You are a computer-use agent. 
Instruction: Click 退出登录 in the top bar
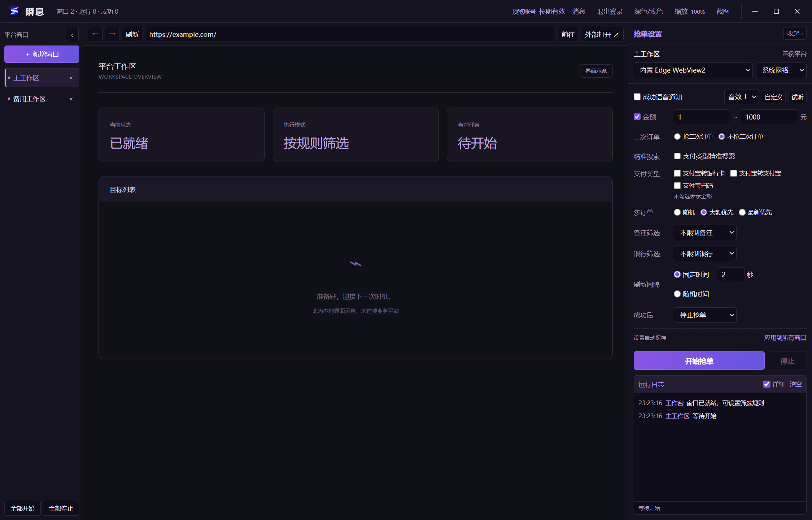point(610,12)
